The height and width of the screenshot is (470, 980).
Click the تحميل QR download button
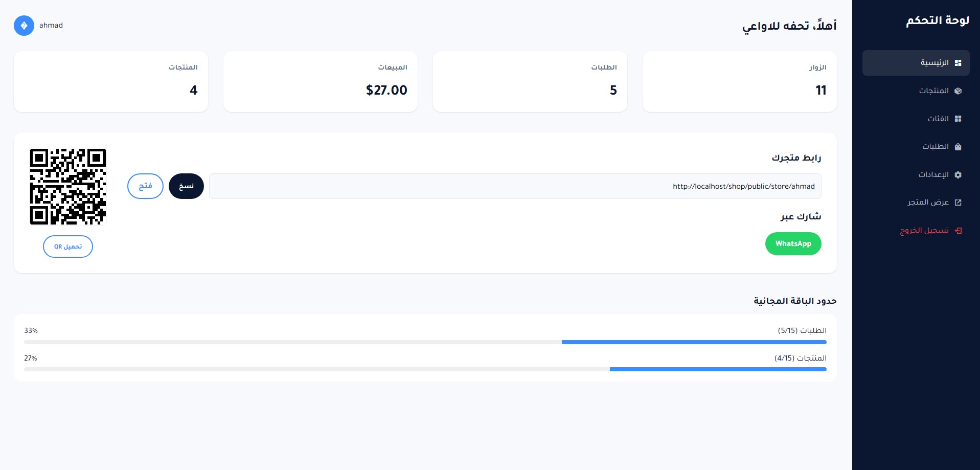(68, 247)
